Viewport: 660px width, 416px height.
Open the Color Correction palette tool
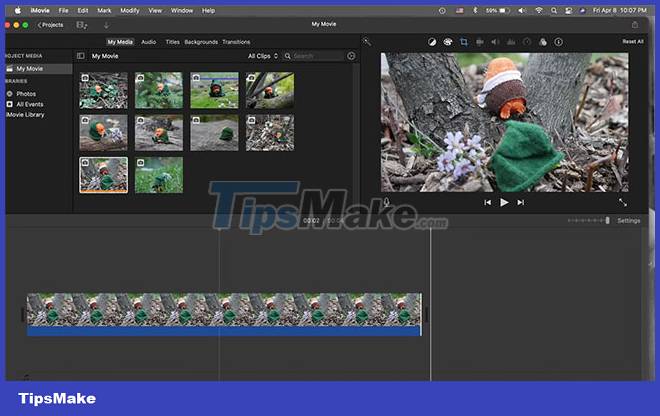click(448, 42)
